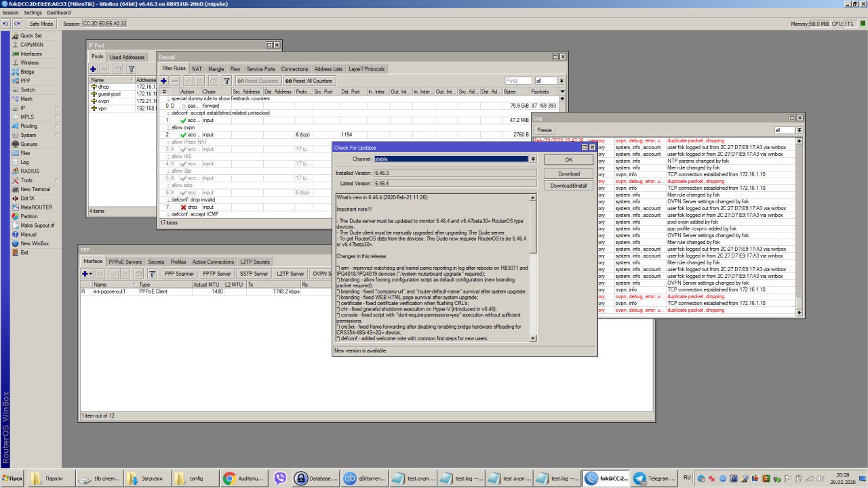Open Secrets tab in PPP window
The width and height of the screenshot is (868, 488).
[156, 262]
